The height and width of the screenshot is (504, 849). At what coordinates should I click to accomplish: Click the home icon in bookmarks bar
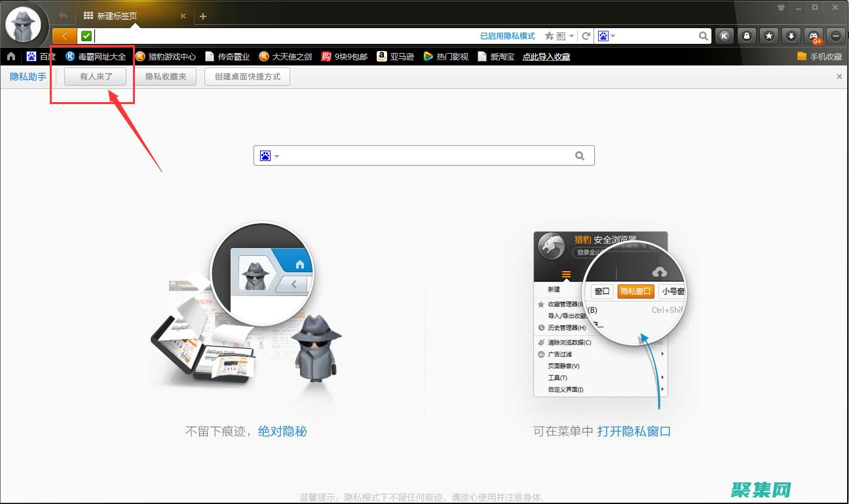(x=11, y=57)
